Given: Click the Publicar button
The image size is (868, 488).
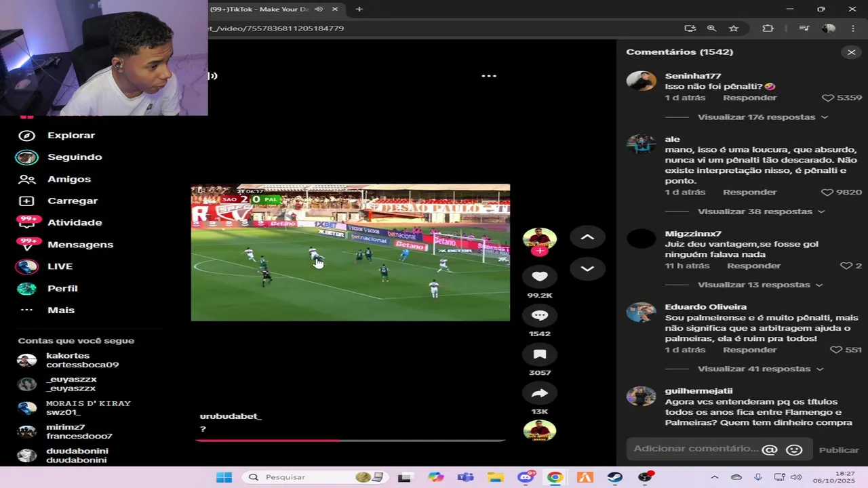Looking at the screenshot, I should tap(839, 450).
